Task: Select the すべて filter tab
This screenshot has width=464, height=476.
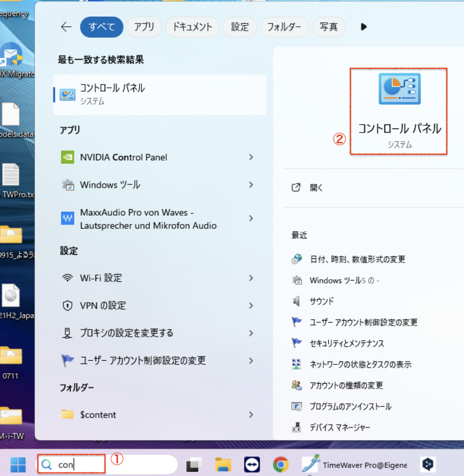Action: pos(102,27)
